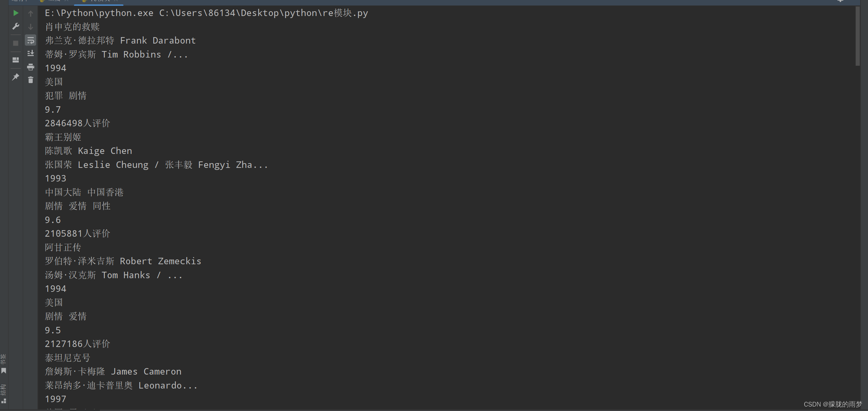Click the rating '9.5' line
The height and width of the screenshot is (411, 868).
(53, 330)
